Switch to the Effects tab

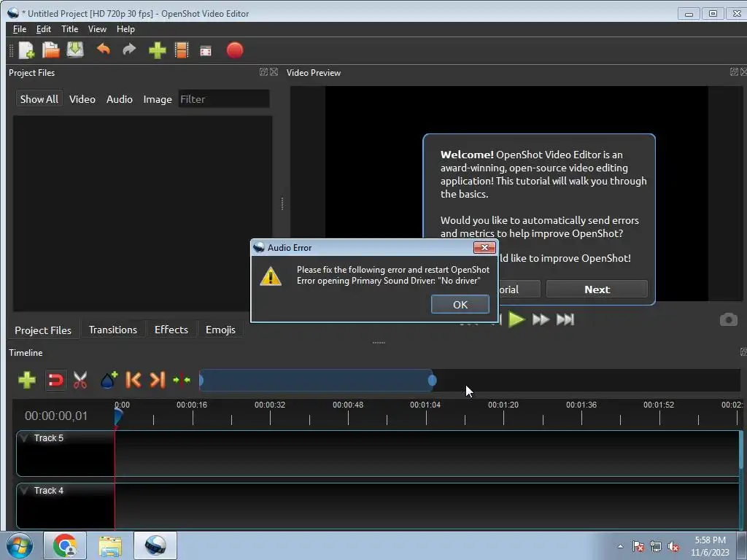[x=171, y=330]
